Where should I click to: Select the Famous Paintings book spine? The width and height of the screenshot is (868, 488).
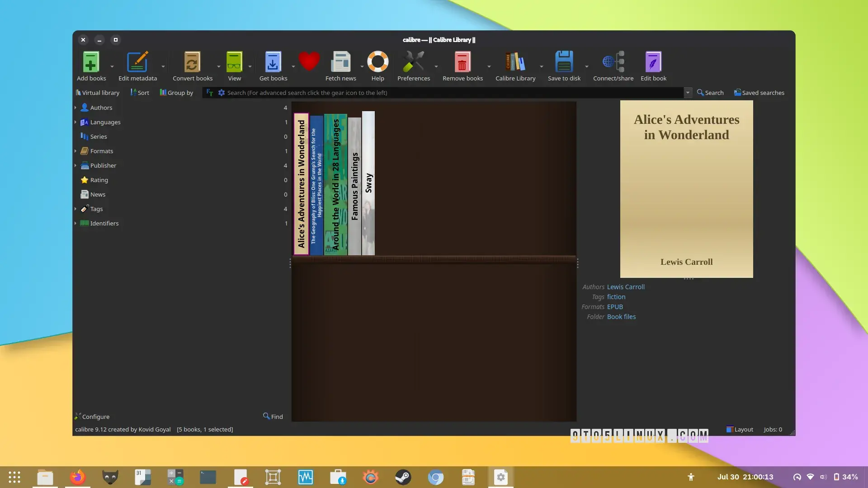[354, 186]
